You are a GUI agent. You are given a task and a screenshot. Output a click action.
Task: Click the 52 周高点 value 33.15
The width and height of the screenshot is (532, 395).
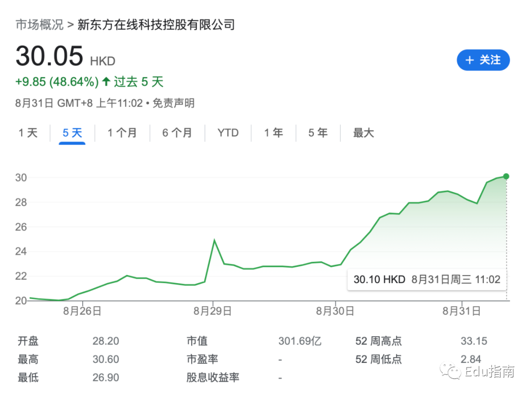[x=474, y=341]
